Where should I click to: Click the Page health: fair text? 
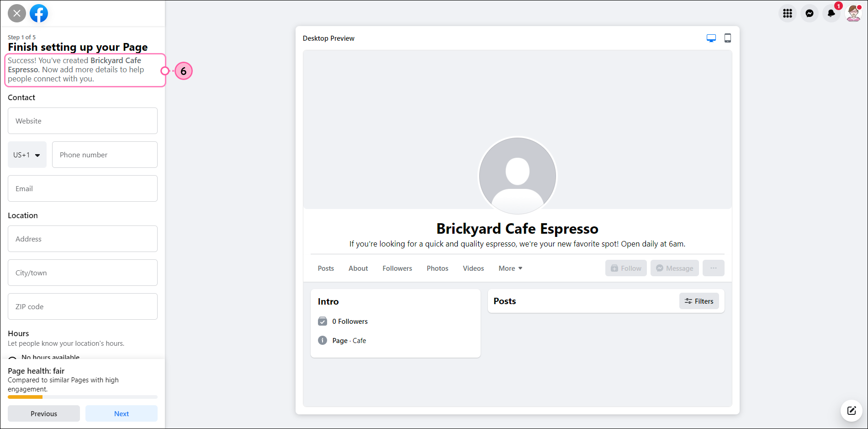(36, 371)
